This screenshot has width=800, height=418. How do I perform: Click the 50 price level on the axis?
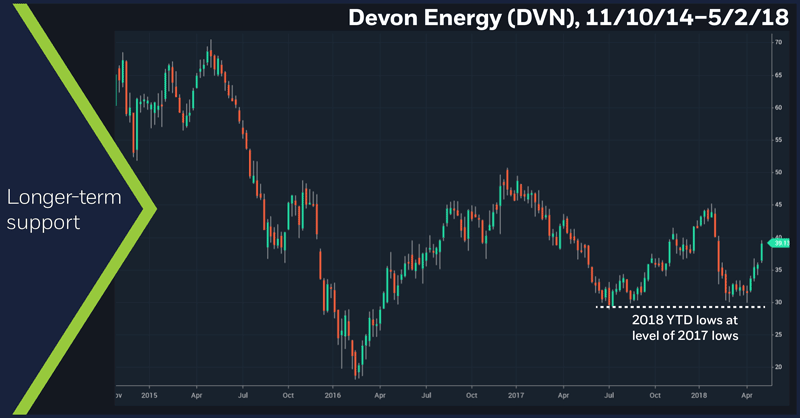tap(777, 172)
